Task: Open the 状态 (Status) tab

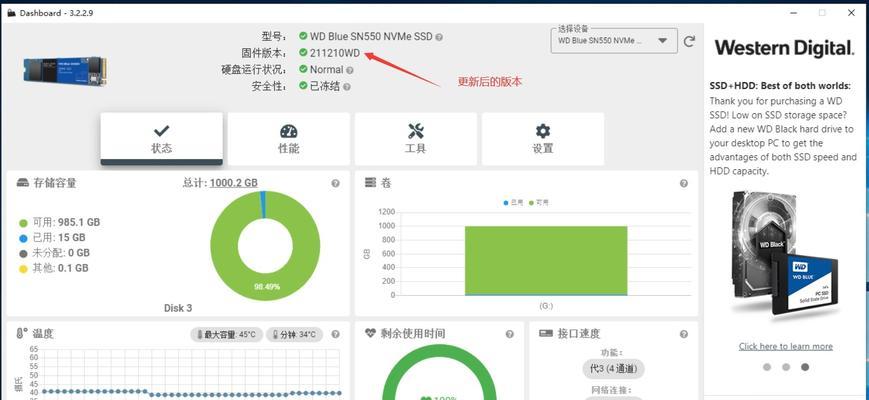Action: pyautogui.click(x=161, y=139)
